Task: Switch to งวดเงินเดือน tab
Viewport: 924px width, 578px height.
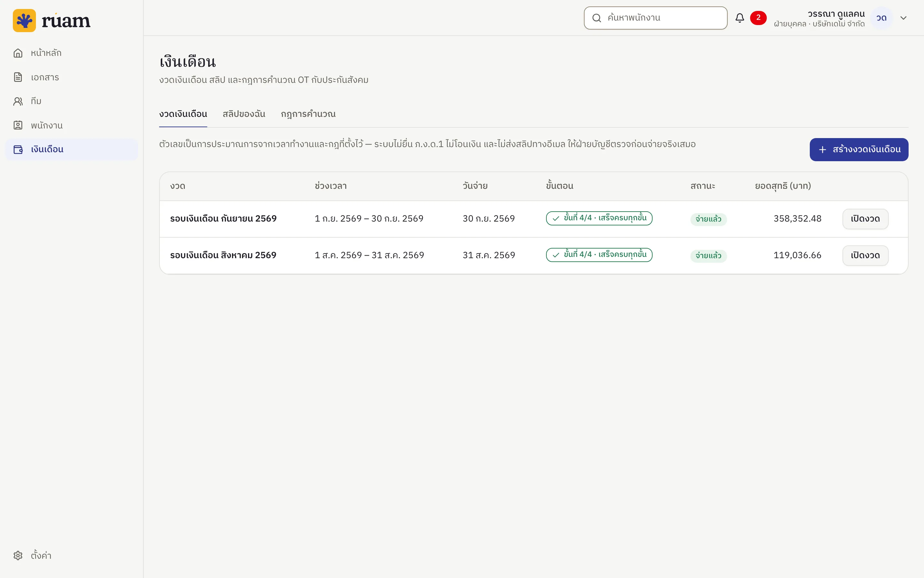Action: pos(183,114)
